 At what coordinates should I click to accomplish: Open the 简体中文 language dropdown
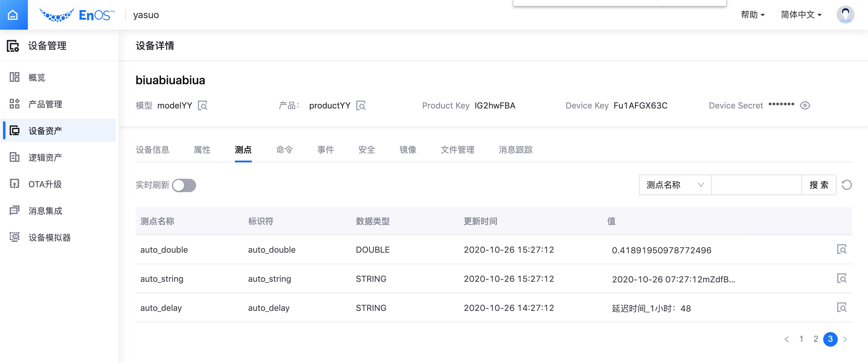tap(801, 15)
